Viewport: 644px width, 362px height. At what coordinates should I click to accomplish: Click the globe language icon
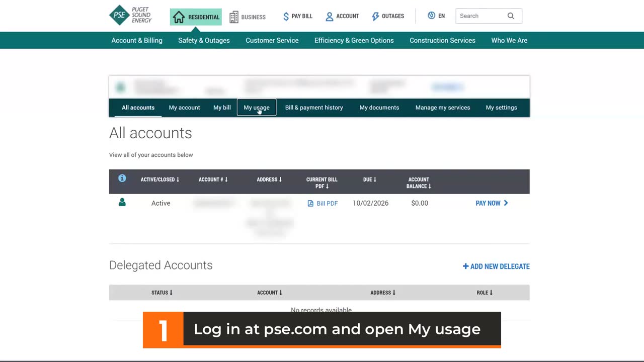click(431, 16)
